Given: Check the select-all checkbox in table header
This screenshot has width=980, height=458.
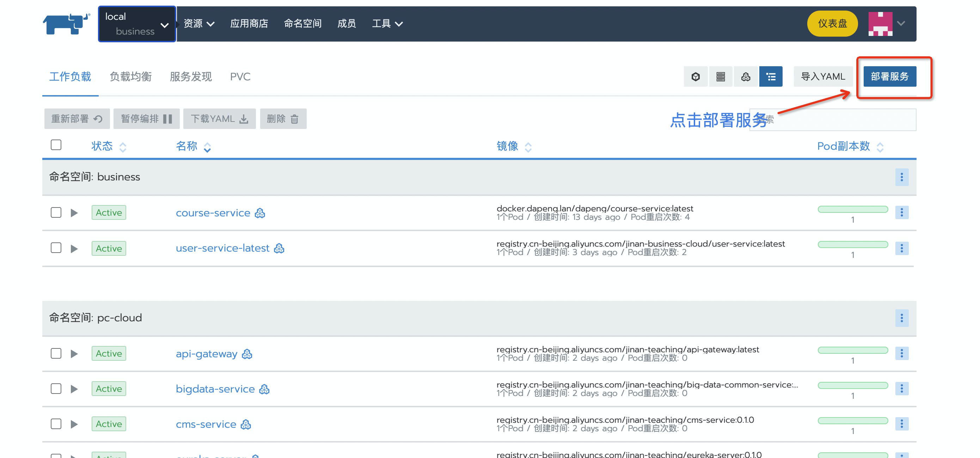Looking at the screenshot, I should (x=56, y=145).
